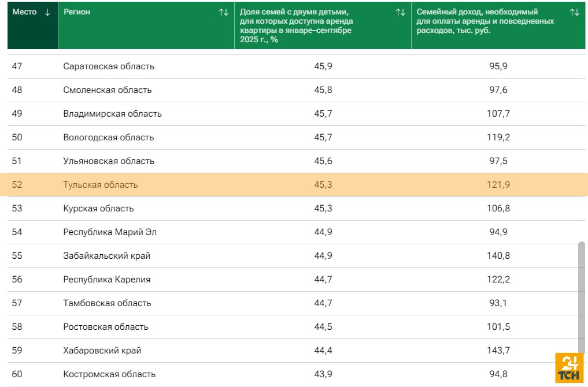Click the 143,7 income value for Хабаровский край
Image resolution: width=588 pixels, height=387 pixels.
pyautogui.click(x=498, y=351)
